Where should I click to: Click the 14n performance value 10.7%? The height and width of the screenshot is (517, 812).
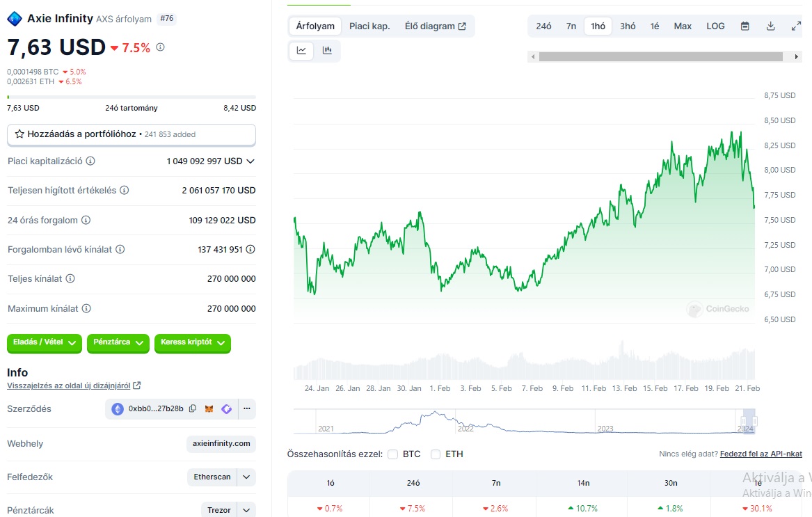(x=582, y=509)
